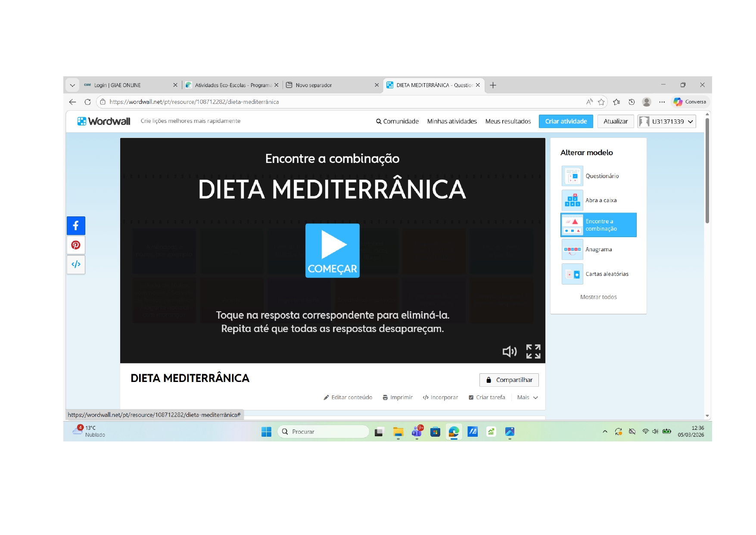Switch to the Anagrama template

point(598,250)
